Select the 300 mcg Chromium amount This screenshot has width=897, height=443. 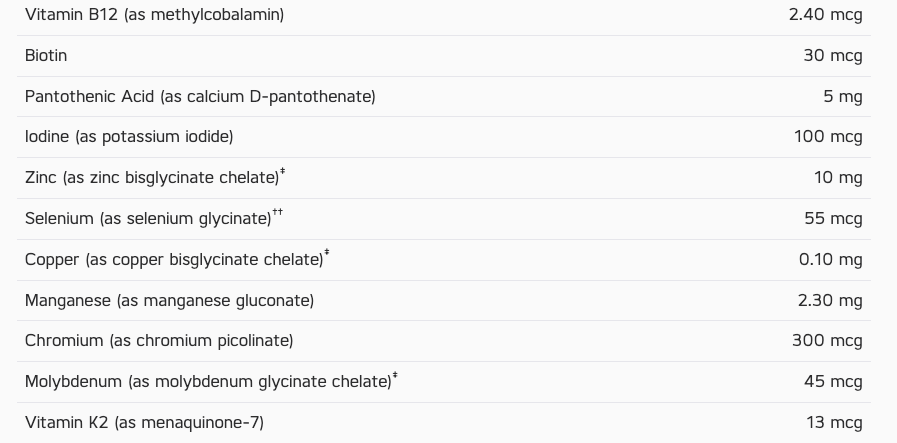click(x=827, y=341)
